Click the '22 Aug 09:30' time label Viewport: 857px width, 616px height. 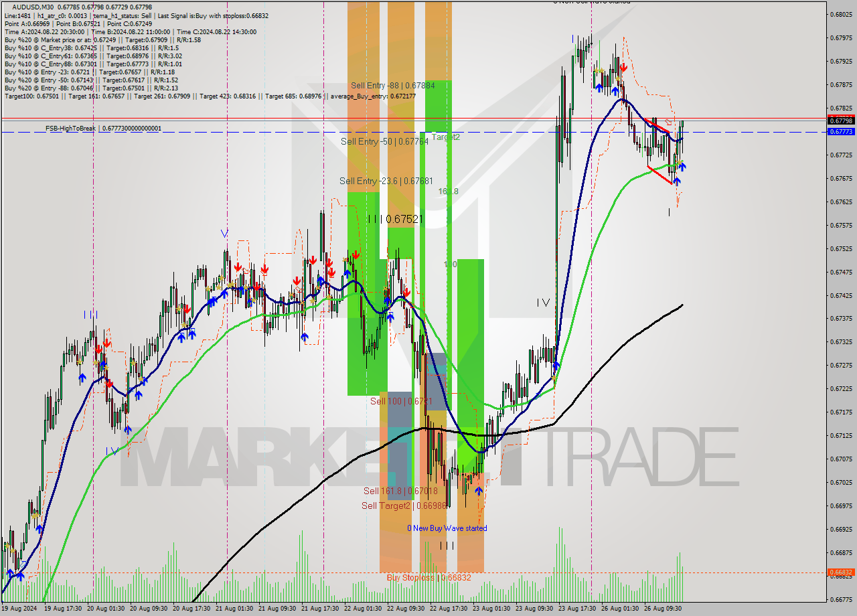(x=406, y=609)
